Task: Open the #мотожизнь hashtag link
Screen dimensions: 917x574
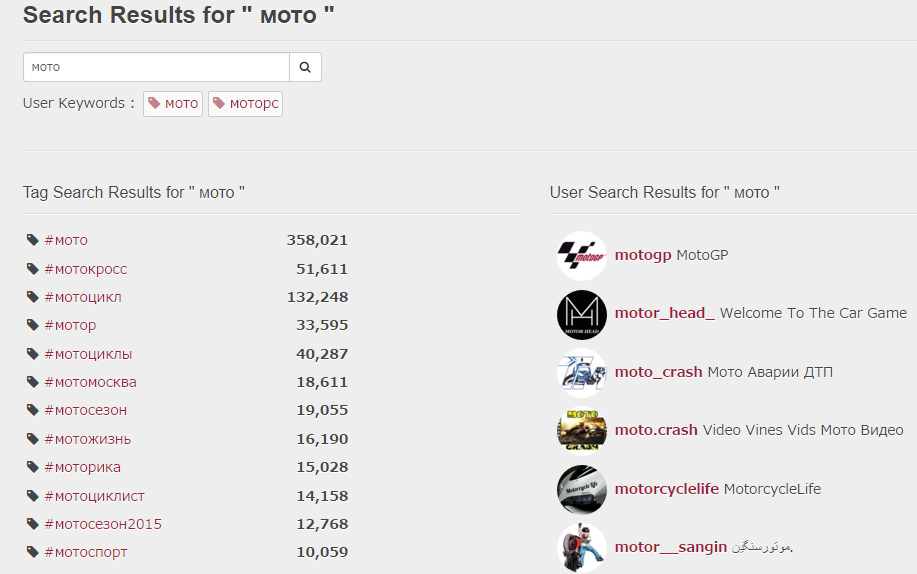Action: [87, 439]
